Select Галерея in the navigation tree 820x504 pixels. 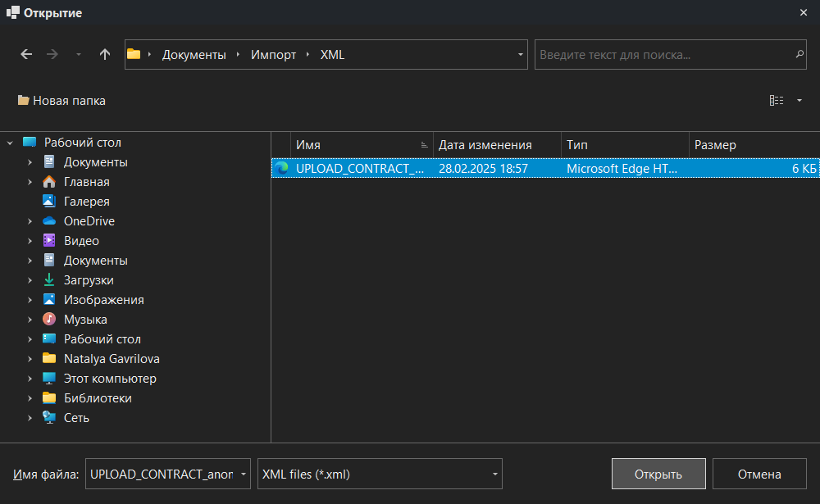(86, 202)
